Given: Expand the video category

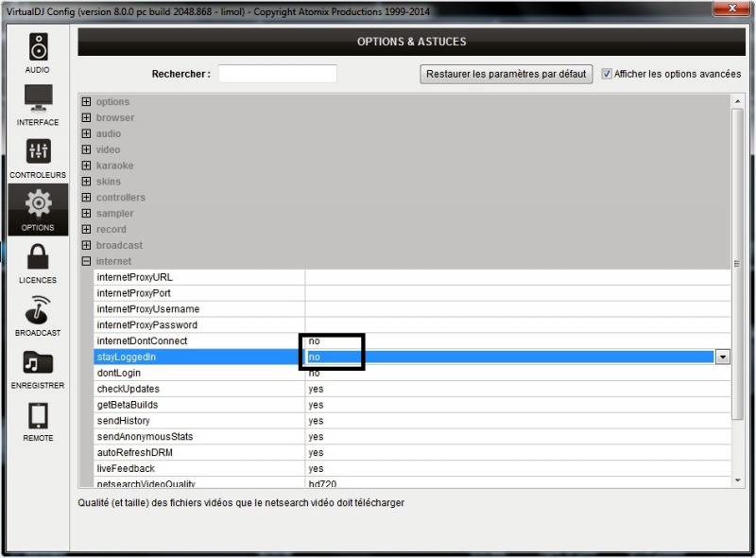Looking at the screenshot, I should point(86,149).
